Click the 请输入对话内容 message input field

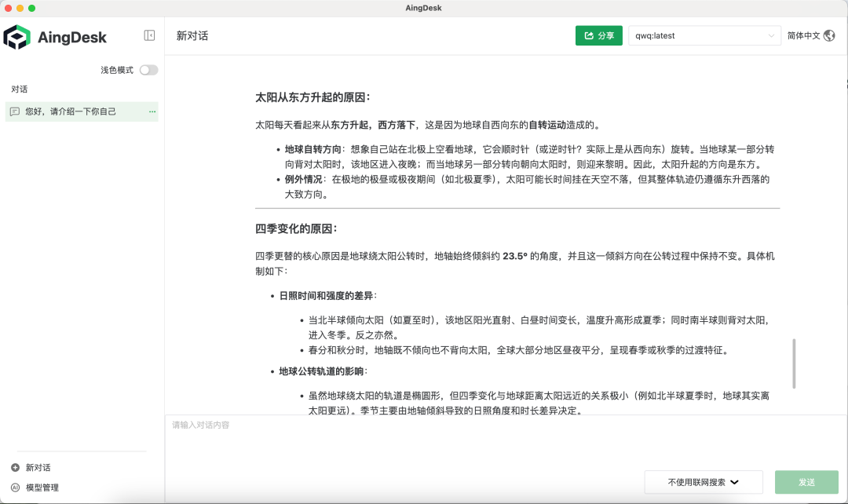(x=506, y=440)
